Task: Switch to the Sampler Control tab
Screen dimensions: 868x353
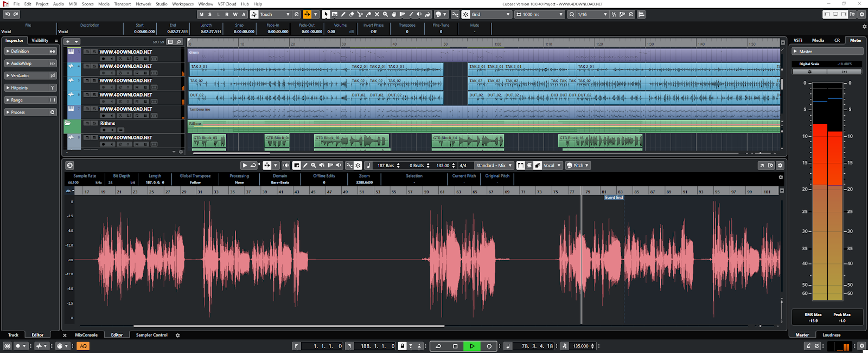Action: [x=152, y=335]
